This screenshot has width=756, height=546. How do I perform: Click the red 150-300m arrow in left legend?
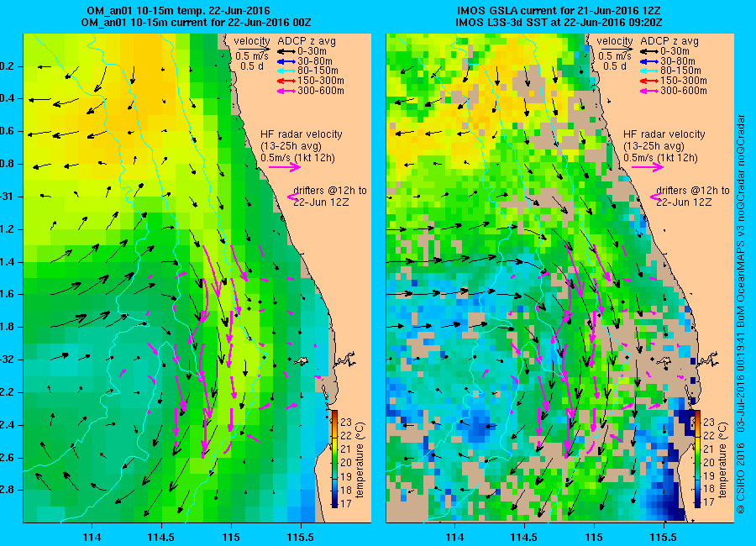coord(286,81)
